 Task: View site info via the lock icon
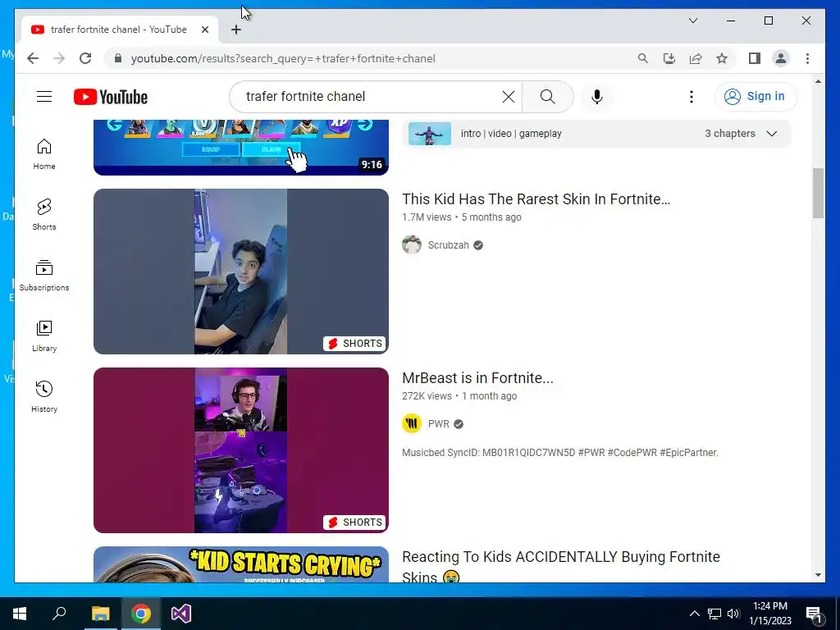point(118,58)
